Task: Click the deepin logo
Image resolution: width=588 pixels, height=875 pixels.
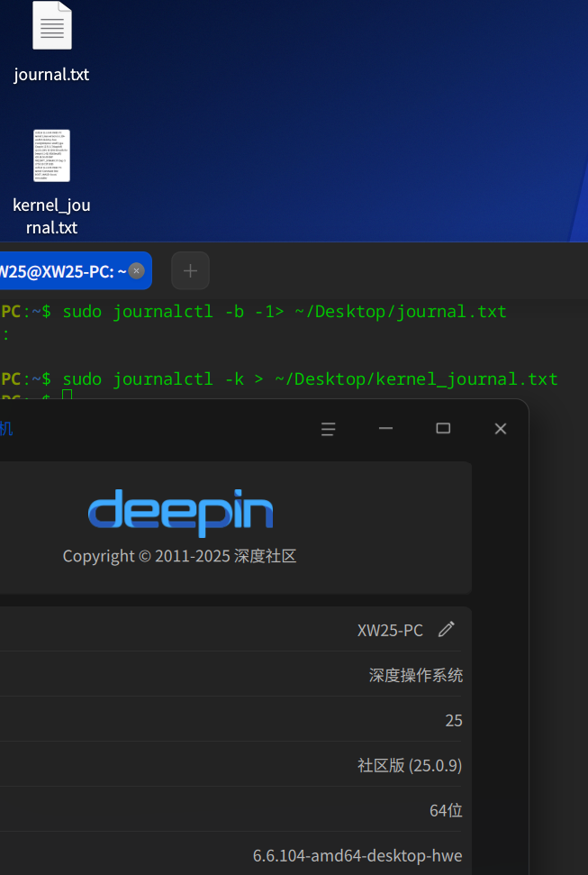Action: pos(180,513)
